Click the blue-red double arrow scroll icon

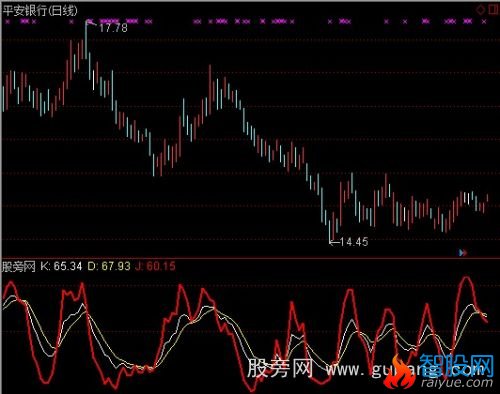tap(463, 253)
